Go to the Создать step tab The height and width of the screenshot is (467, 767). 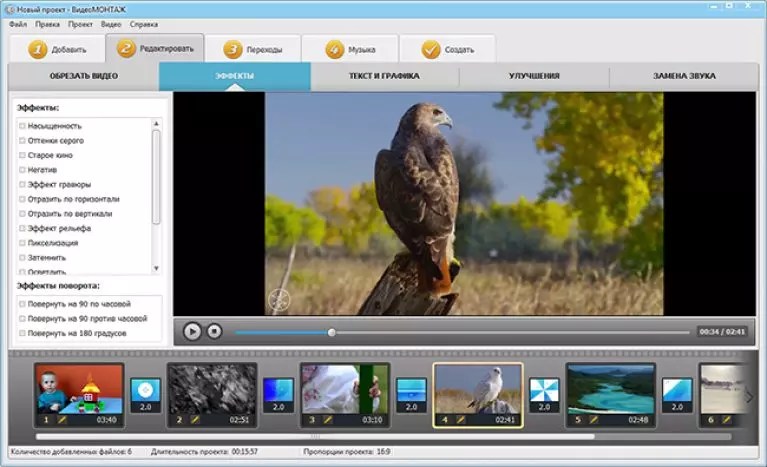[x=448, y=49]
